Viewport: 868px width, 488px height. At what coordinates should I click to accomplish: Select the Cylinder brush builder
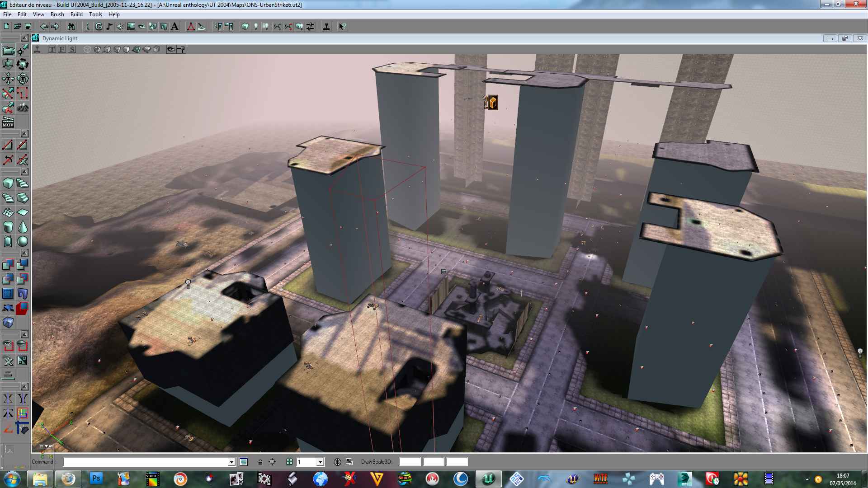point(8,227)
